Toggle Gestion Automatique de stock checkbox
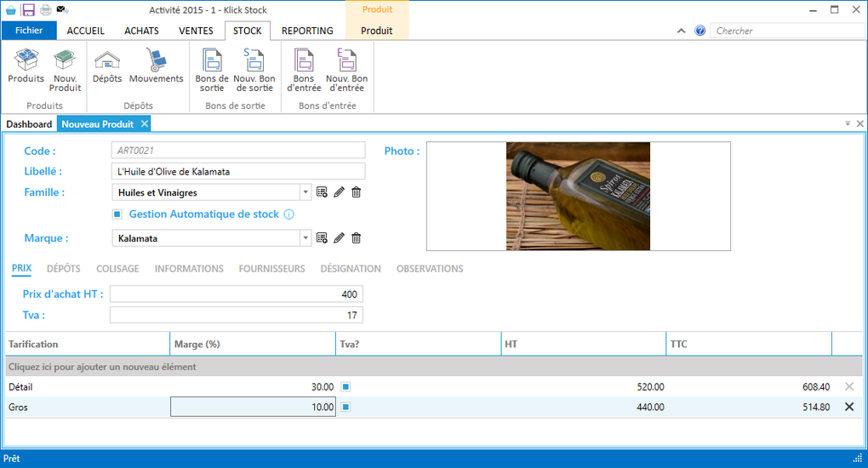 point(117,214)
